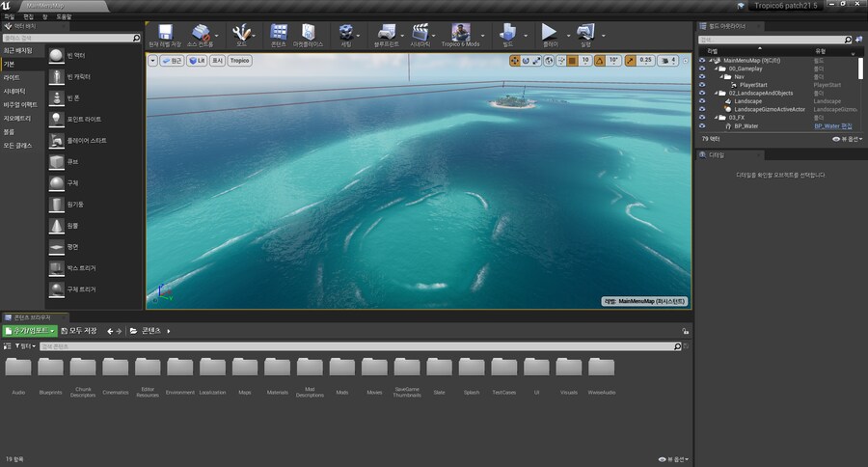Hide PlayerStart via its eye icon
Image resolution: width=868 pixels, height=467 pixels.
702,85
